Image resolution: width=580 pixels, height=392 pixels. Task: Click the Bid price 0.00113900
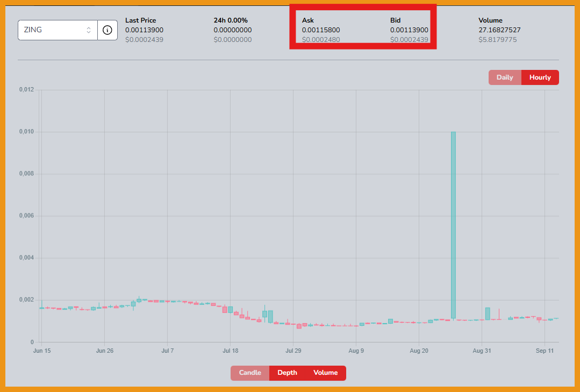coord(409,30)
